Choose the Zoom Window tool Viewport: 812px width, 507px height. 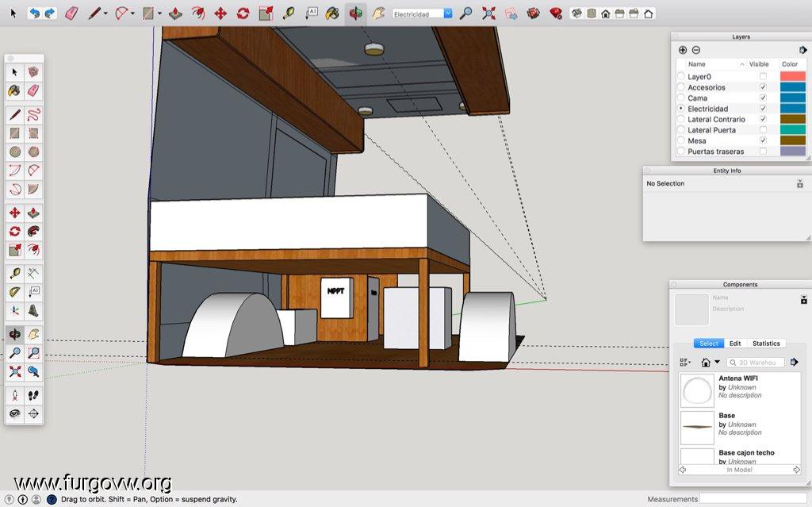click(33, 353)
